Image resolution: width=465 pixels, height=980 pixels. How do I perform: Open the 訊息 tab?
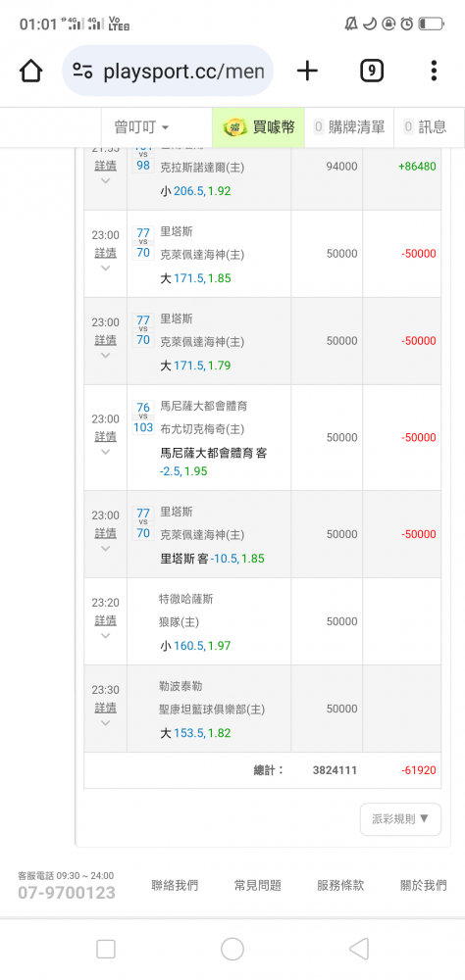click(426, 127)
